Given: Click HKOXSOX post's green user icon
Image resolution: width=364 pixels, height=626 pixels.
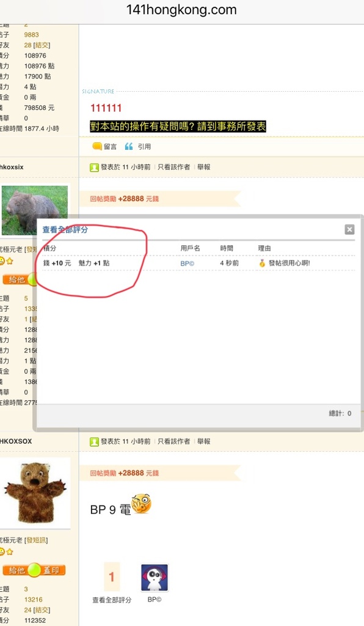Looking at the screenshot, I should [94, 441].
